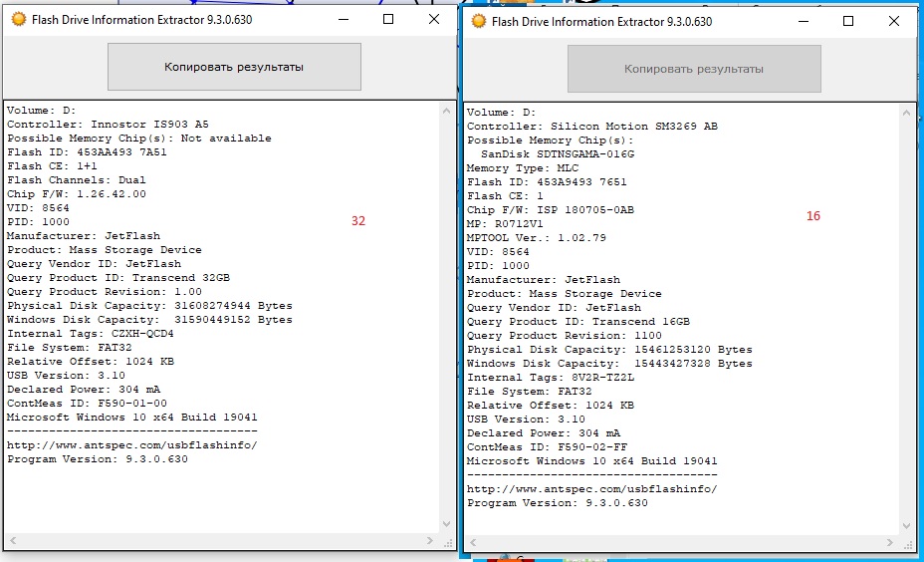Click the physical capacity value 31608274944 Bytes
This screenshot has height=562, width=924.
(233, 306)
